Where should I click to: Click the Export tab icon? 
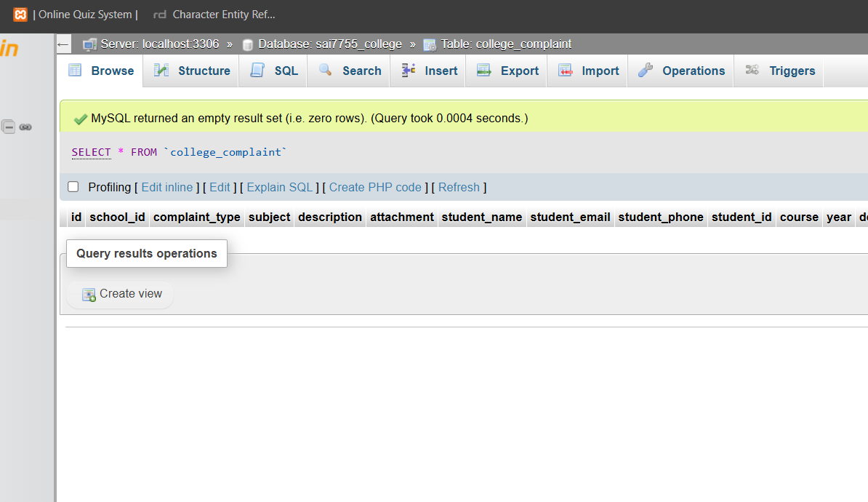[x=484, y=71]
